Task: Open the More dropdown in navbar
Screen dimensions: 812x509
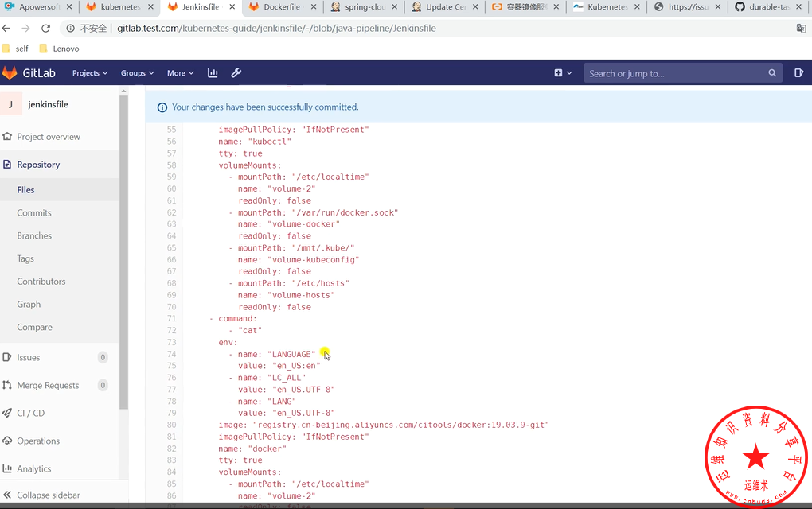Action: pos(180,73)
